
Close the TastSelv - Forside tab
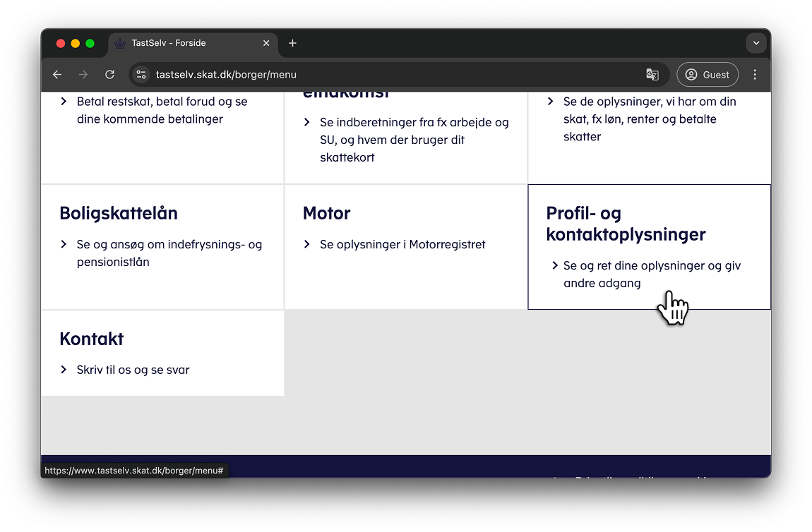(x=266, y=43)
